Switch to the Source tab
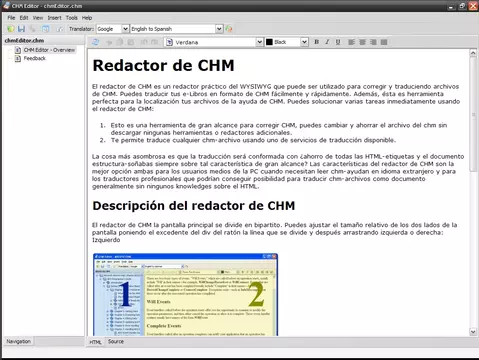 116,342
